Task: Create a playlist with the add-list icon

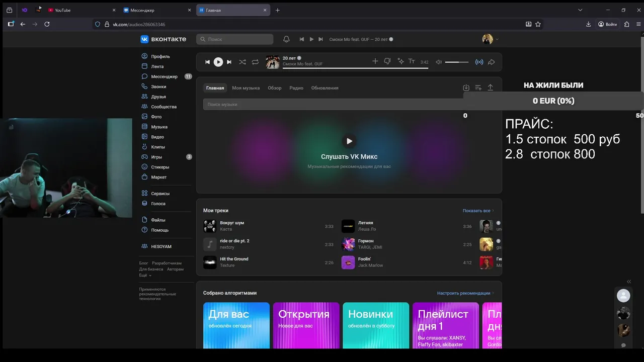Action: (478, 87)
